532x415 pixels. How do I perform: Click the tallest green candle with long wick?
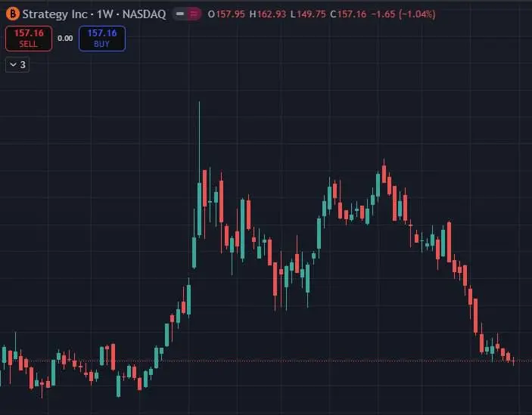click(x=199, y=209)
